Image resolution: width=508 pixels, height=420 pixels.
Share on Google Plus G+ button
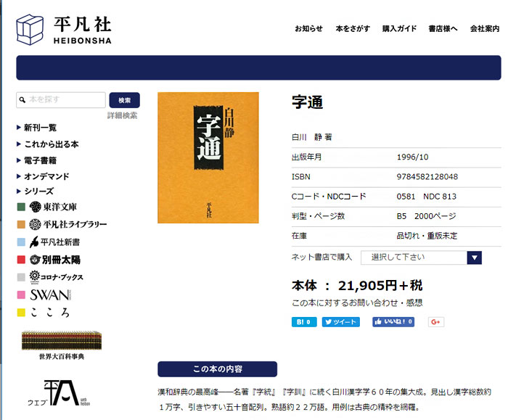pyautogui.click(x=435, y=322)
